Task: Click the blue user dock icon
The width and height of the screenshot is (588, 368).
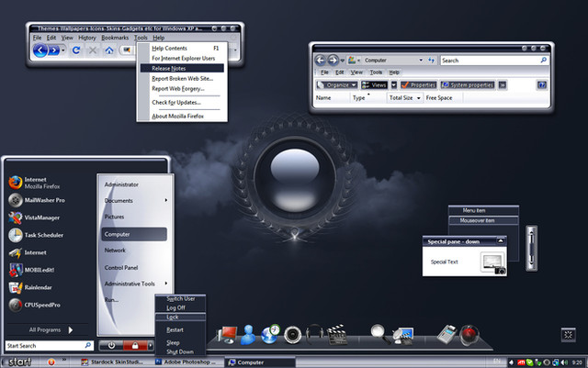Action: (248, 335)
